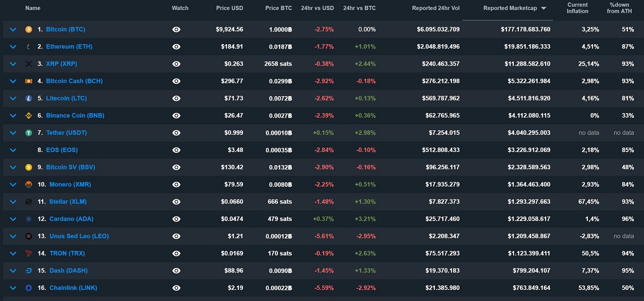
Task: Click Tether price $0.999 cell
Action: (x=234, y=133)
